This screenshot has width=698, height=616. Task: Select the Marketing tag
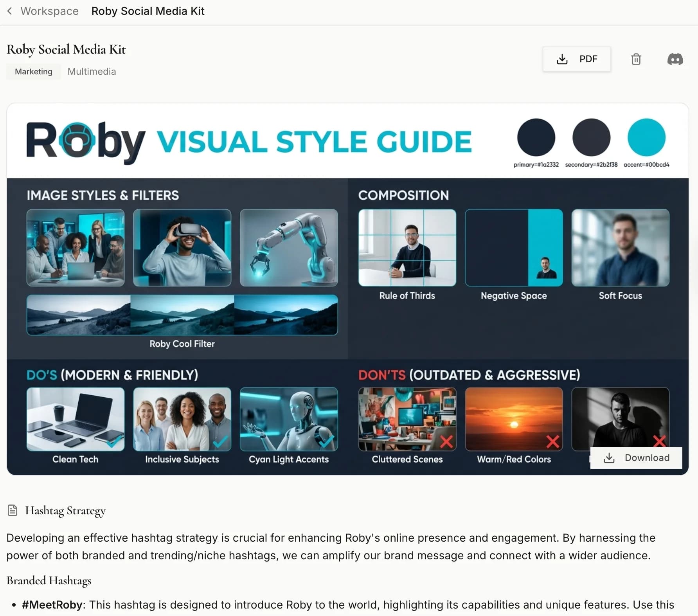click(x=34, y=72)
